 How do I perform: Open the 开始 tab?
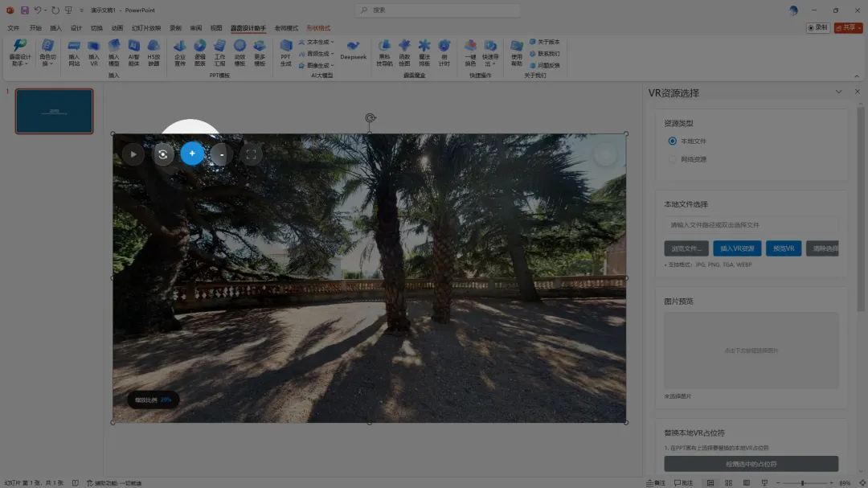[35, 28]
